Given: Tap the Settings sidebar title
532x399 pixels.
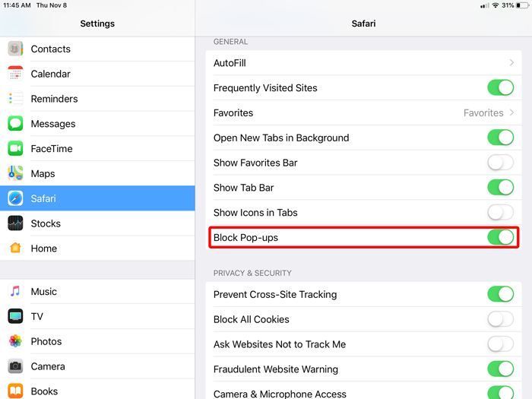Looking at the screenshot, I should [97, 24].
